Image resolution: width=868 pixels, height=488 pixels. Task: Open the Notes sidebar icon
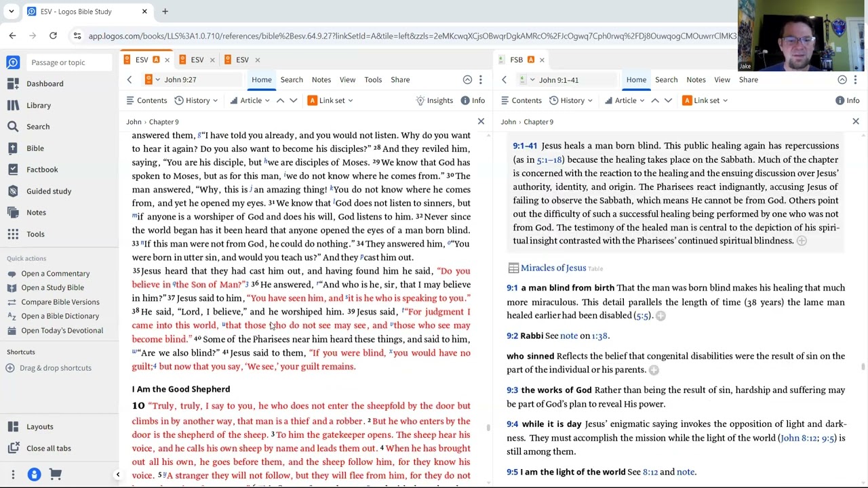[x=13, y=212]
